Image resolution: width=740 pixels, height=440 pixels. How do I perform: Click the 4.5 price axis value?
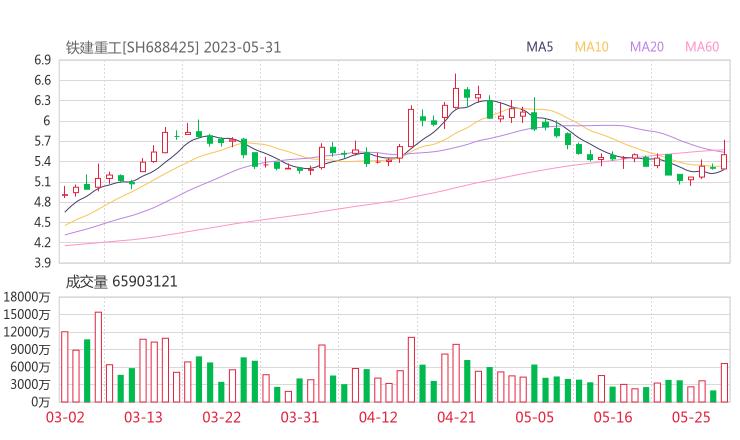click(42, 222)
